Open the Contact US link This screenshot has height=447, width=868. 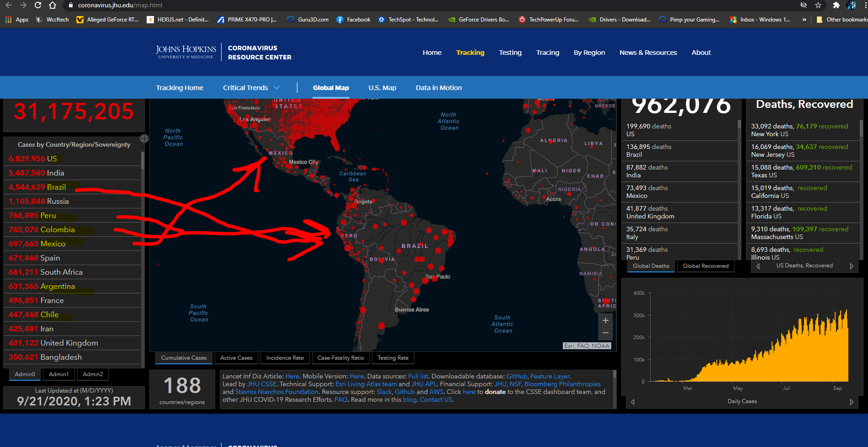(x=436, y=399)
